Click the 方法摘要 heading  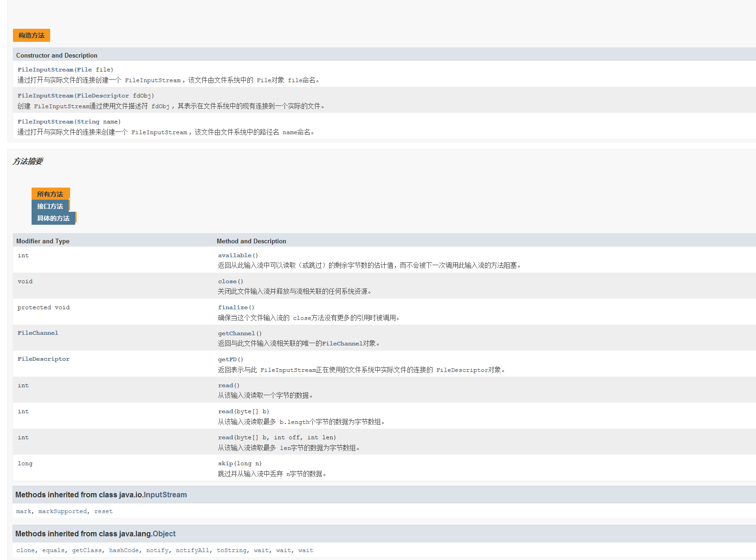click(x=28, y=161)
